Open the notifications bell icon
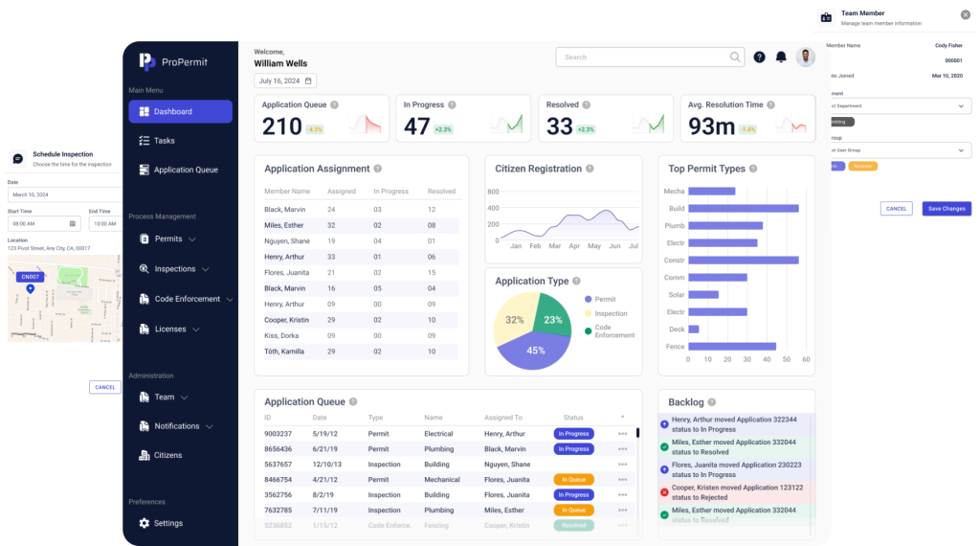This screenshot has height=546, width=980. tap(781, 57)
